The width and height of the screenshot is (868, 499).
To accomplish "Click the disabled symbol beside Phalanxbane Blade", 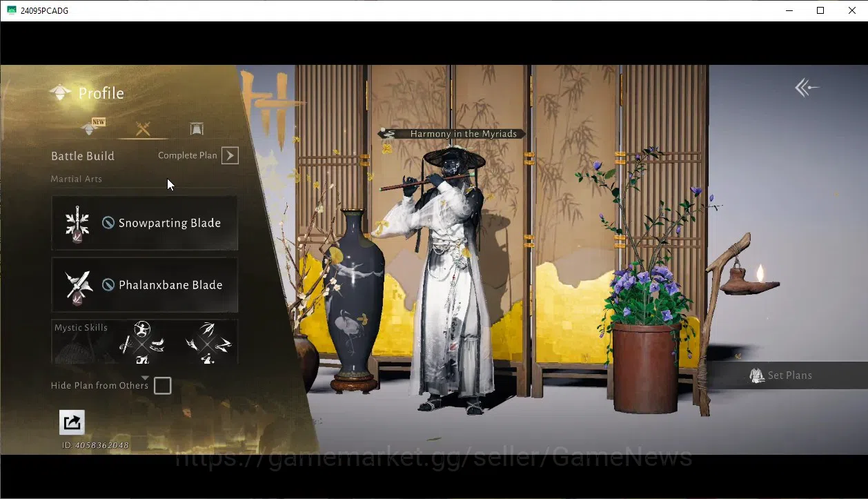I will (x=108, y=285).
